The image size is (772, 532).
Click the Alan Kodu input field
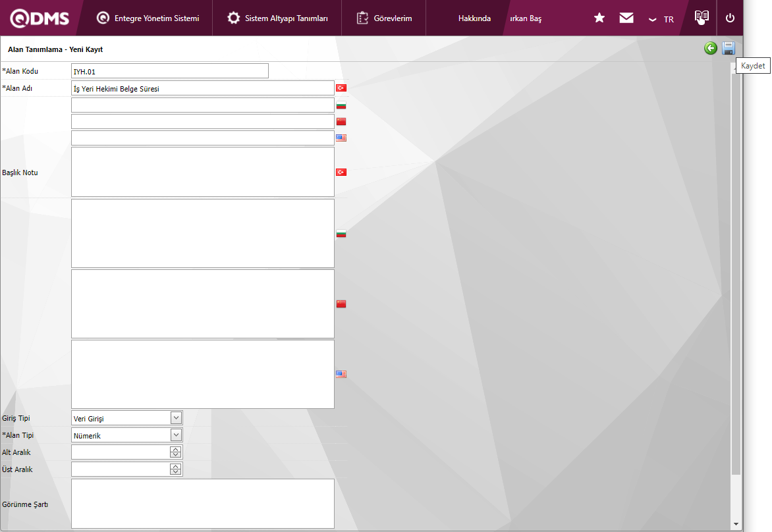pos(170,71)
